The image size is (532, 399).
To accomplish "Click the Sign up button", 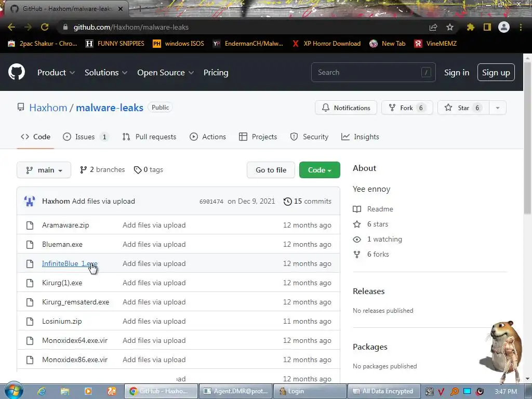I will (496, 73).
